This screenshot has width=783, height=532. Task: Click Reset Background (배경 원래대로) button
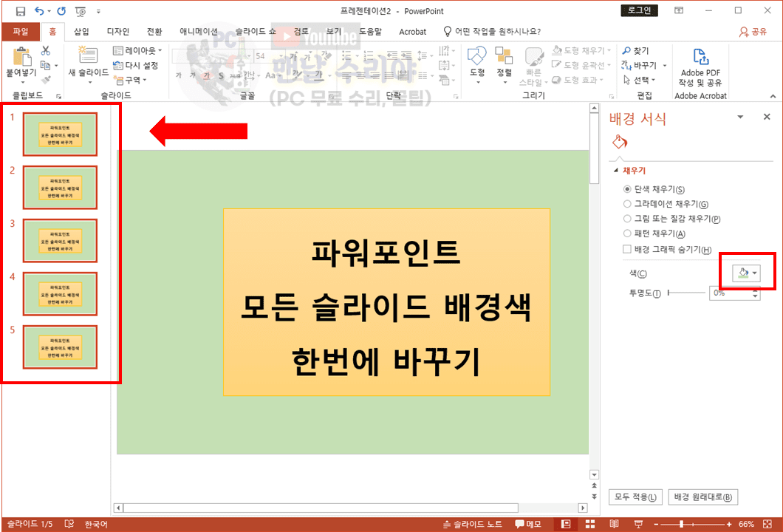tap(702, 497)
